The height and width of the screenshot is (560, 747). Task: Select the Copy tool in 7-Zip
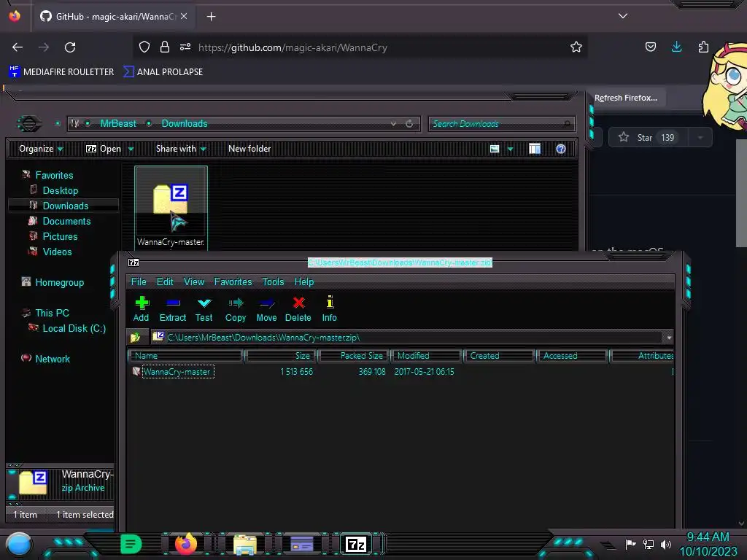point(236,308)
